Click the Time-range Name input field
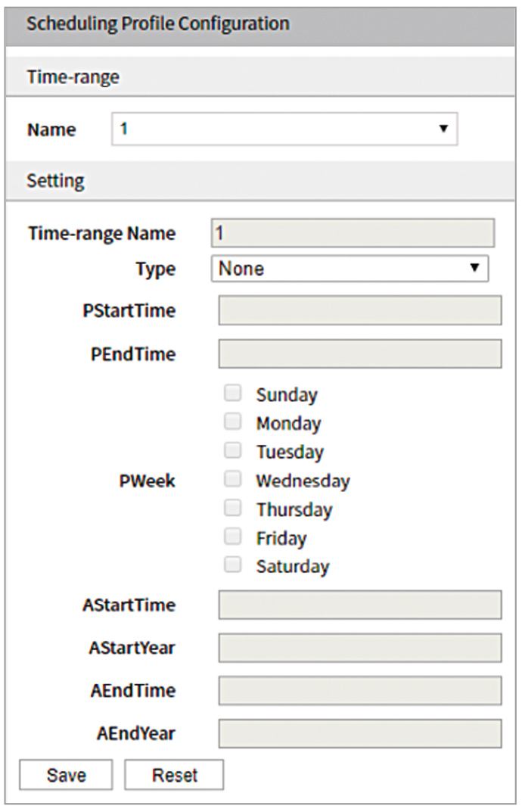 (x=353, y=233)
